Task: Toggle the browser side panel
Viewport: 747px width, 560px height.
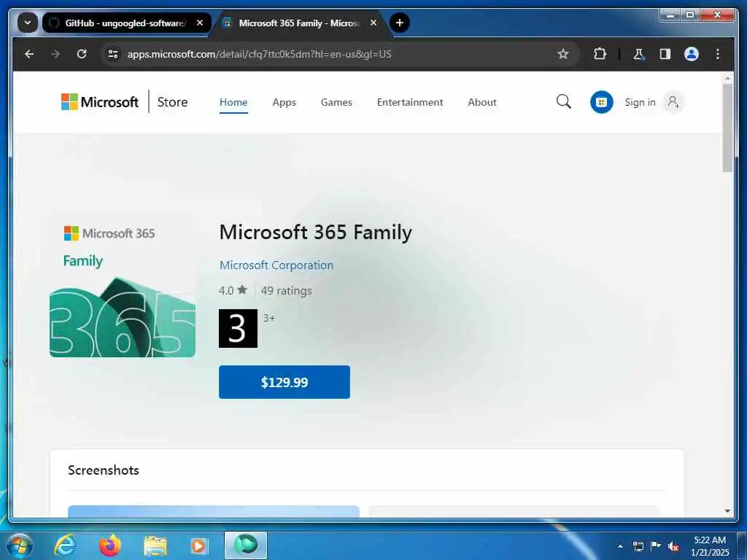Action: point(665,54)
